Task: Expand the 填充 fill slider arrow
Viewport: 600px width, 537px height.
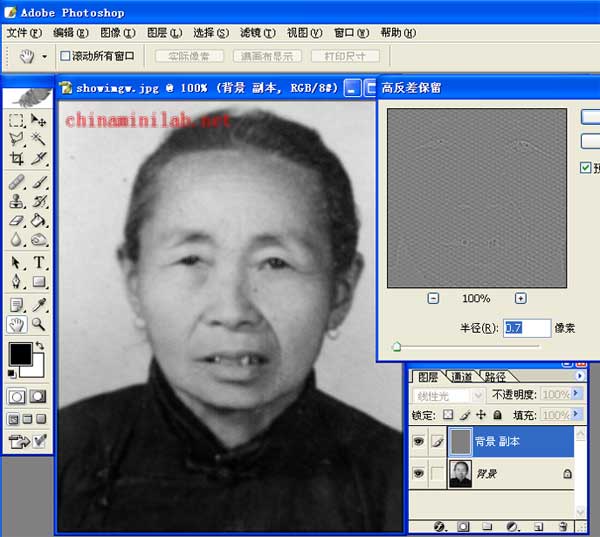Action: [x=577, y=414]
